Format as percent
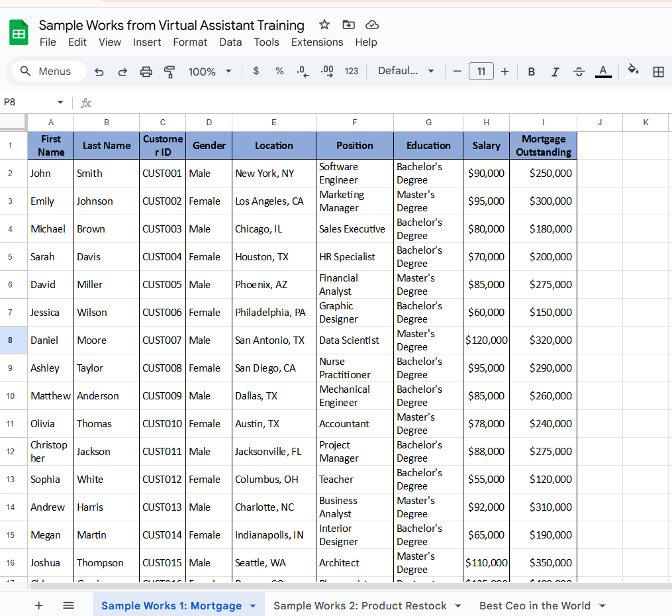Screen dimensions: 672x616 279,71
